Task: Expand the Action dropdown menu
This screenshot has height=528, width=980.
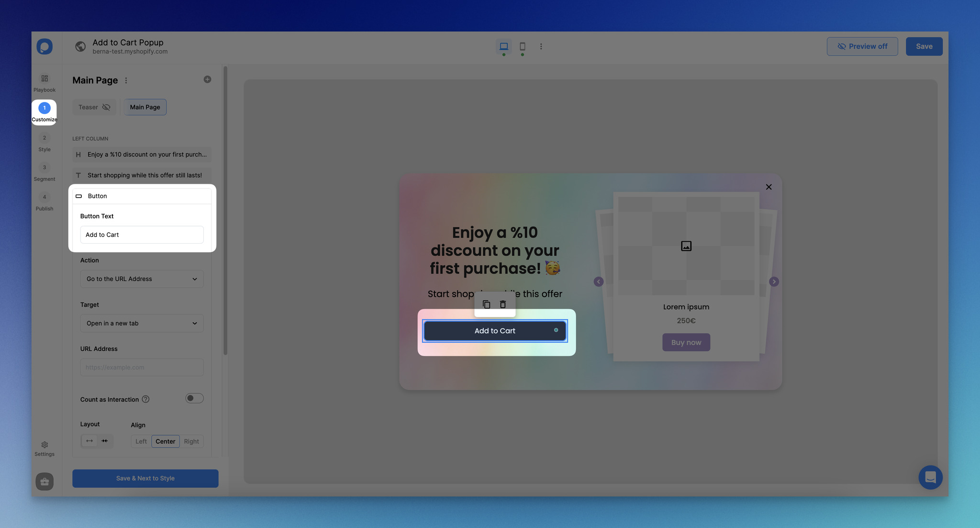Action: pyautogui.click(x=142, y=279)
